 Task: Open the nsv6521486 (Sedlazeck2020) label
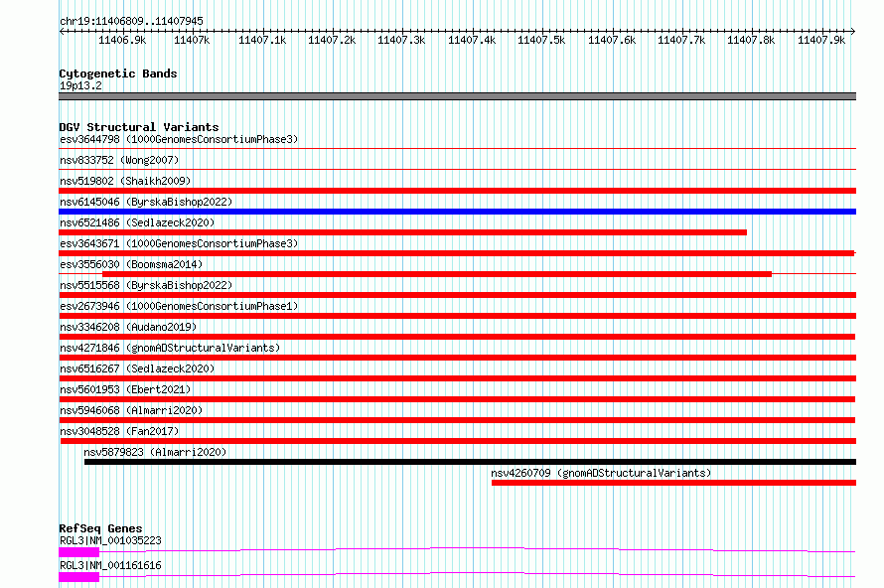(137, 222)
